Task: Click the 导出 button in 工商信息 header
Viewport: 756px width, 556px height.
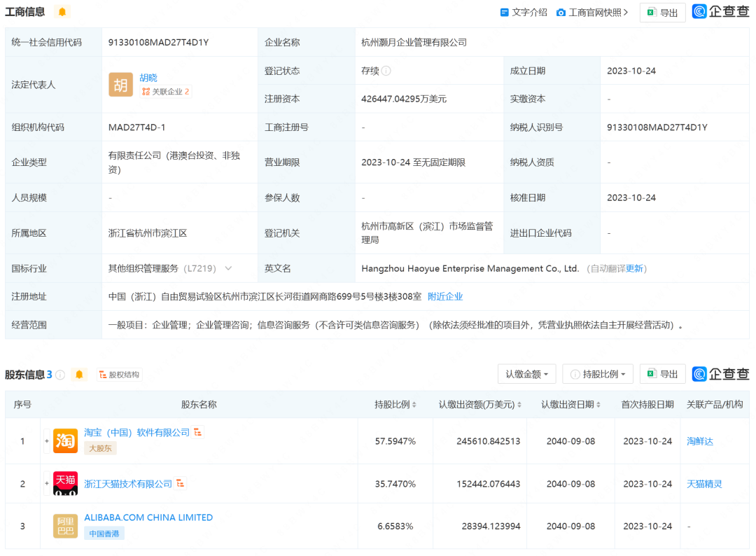Action: tap(662, 13)
